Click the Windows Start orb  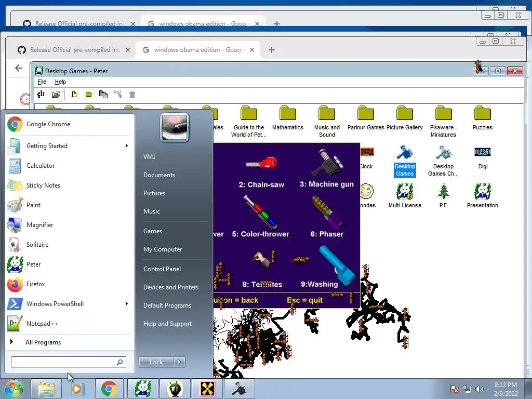[x=14, y=389]
